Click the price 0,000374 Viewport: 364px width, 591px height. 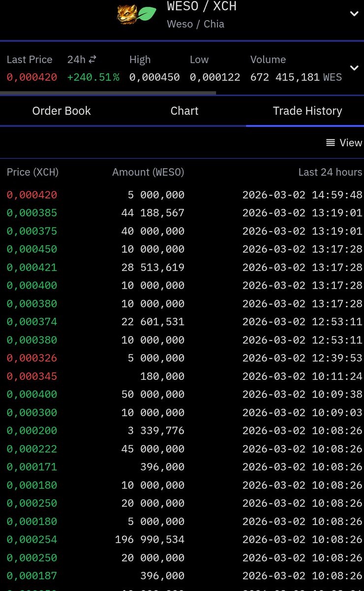point(32,322)
